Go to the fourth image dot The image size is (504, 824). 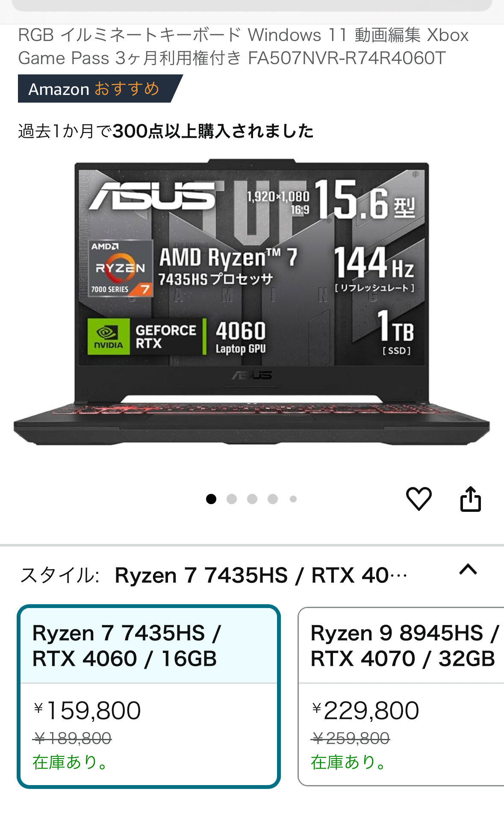pos(273,499)
